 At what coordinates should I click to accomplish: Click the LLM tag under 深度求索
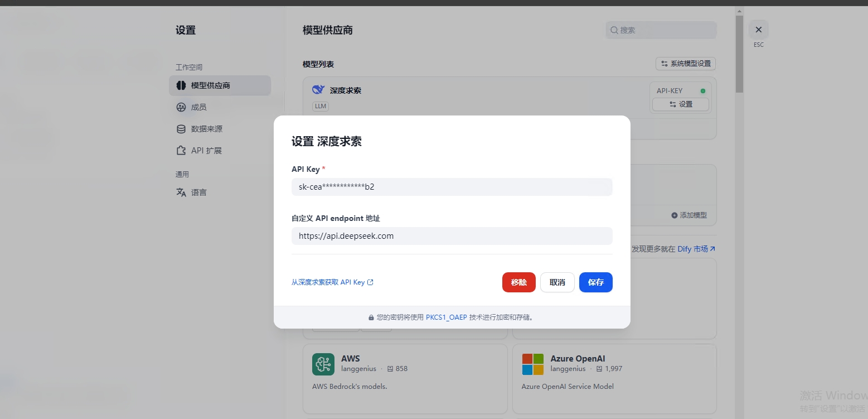coord(321,106)
